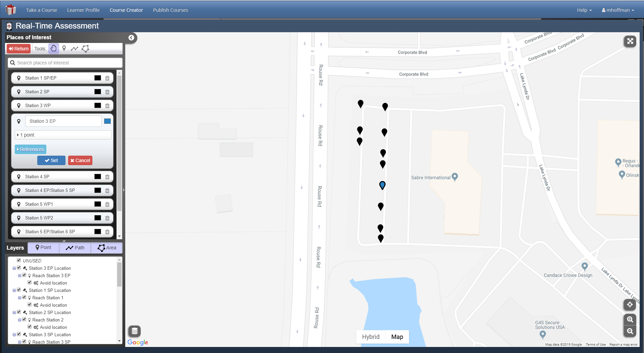Edit the Station 3 EP name field
The width and height of the screenshot is (644, 353).
[63, 121]
